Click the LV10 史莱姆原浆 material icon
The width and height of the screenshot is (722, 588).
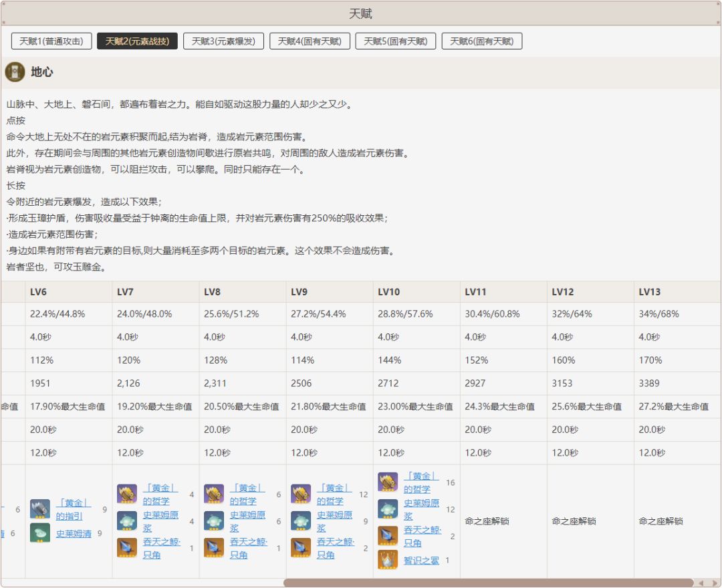coord(388,509)
